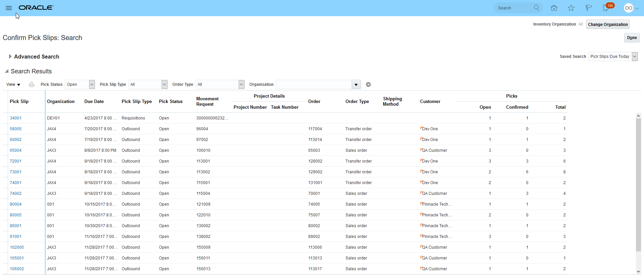The height and width of the screenshot is (280, 644).
Task: Open the notifications icon with 150 badge
Action: tap(607, 7)
